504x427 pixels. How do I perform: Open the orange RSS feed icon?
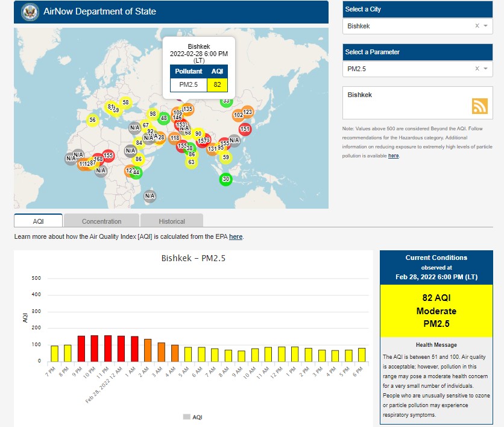(480, 106)
